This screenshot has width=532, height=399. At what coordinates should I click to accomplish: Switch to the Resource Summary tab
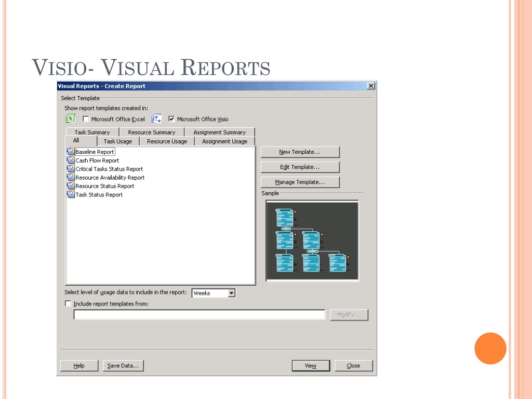(151, 132)
